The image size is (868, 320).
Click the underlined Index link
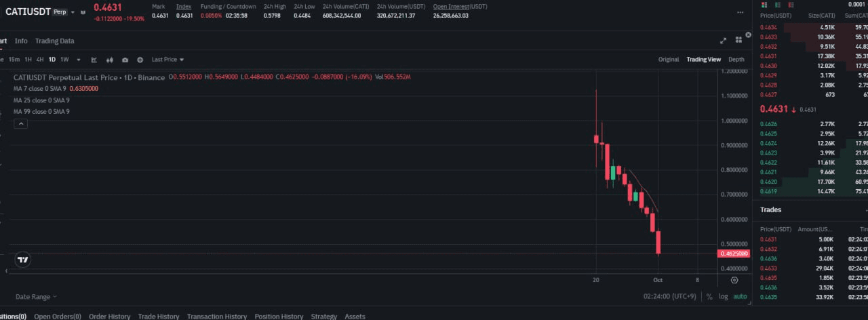183,6
